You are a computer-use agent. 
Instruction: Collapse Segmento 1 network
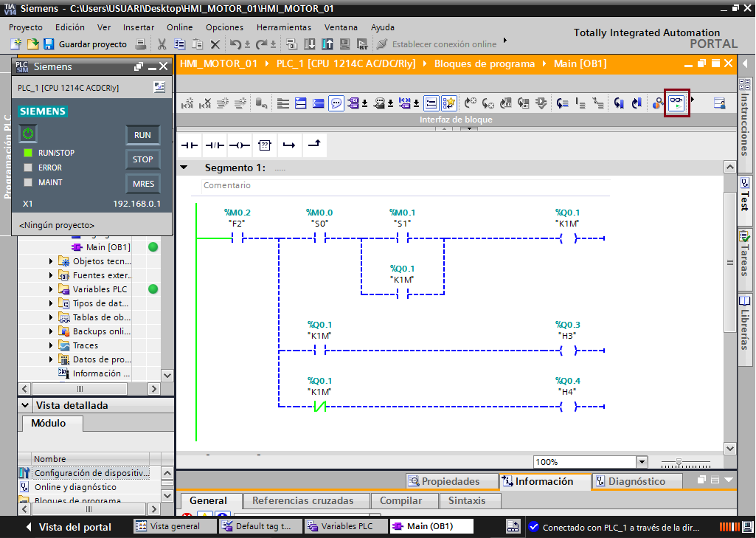pyautogui.click(x=184, y=168)
